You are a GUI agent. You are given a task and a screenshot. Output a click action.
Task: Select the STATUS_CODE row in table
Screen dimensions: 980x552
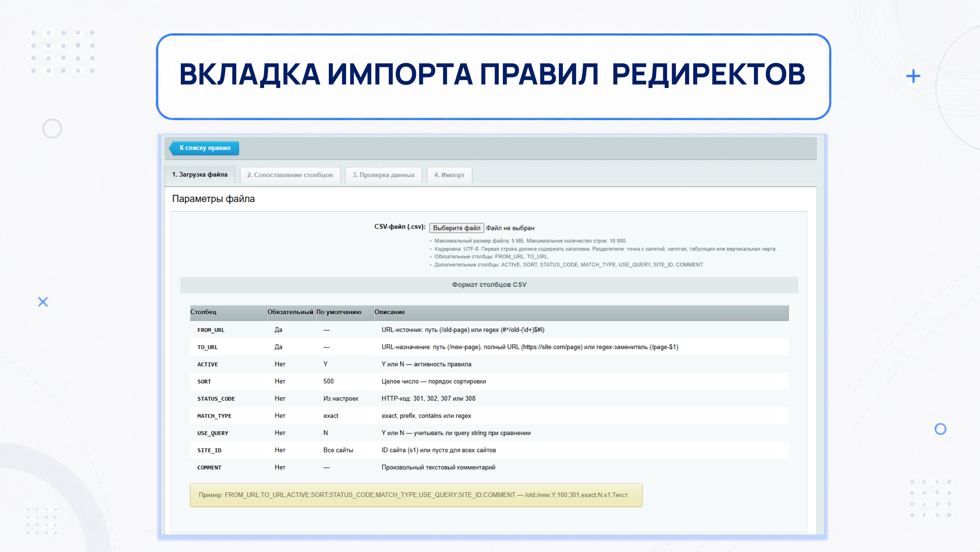[489, 399]
